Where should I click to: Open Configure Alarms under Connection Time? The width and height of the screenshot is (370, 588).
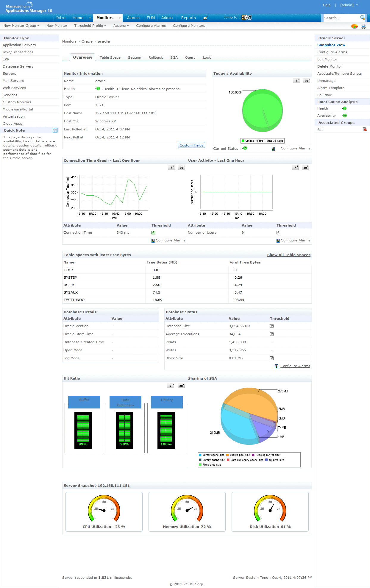(171, 240)
